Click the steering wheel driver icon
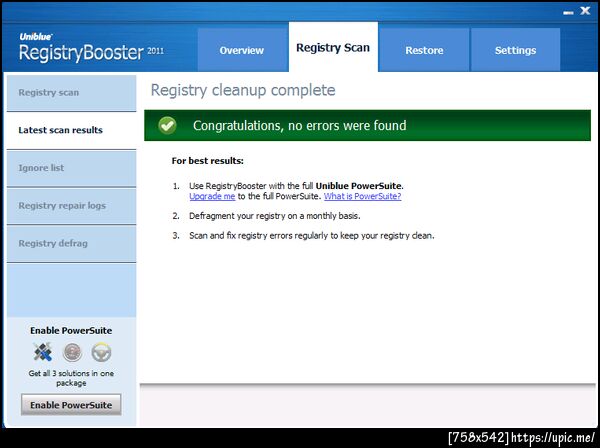The image size is (600, 448). [101, 352]
